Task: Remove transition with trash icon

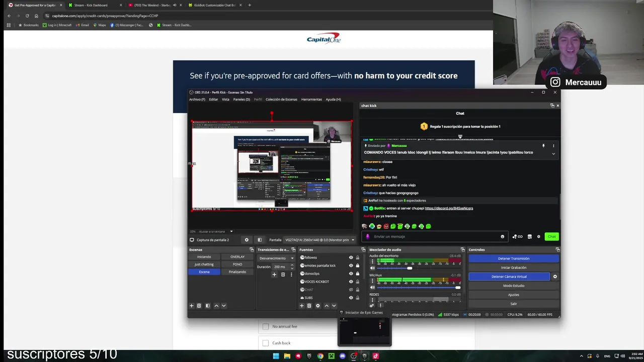Action: click(x=283, y=275)
